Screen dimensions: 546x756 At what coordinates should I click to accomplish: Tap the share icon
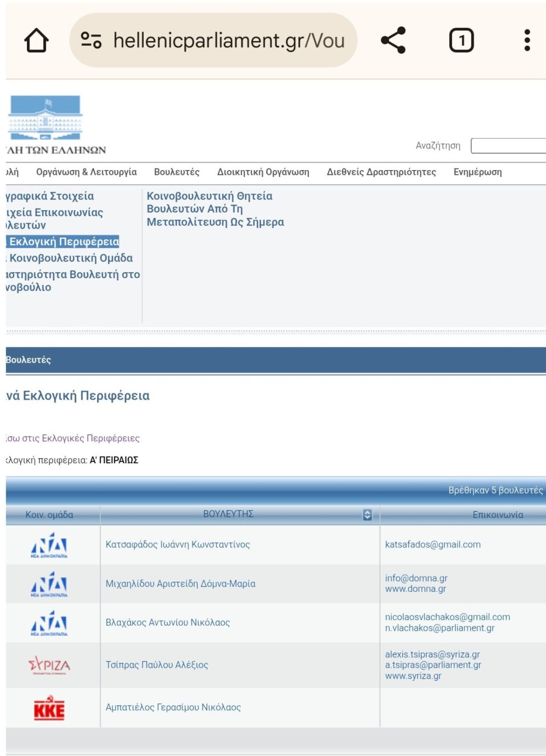(393, 41)
